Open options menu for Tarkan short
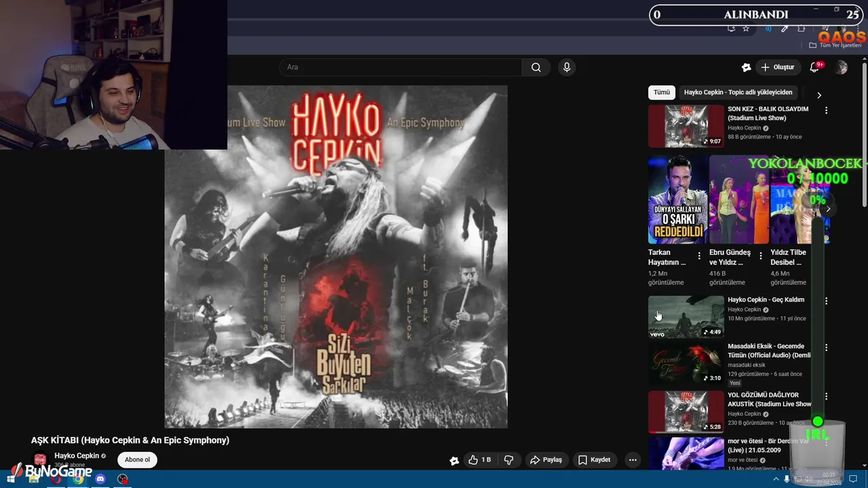This screenshot has width=868, height=488. point(699,256)
